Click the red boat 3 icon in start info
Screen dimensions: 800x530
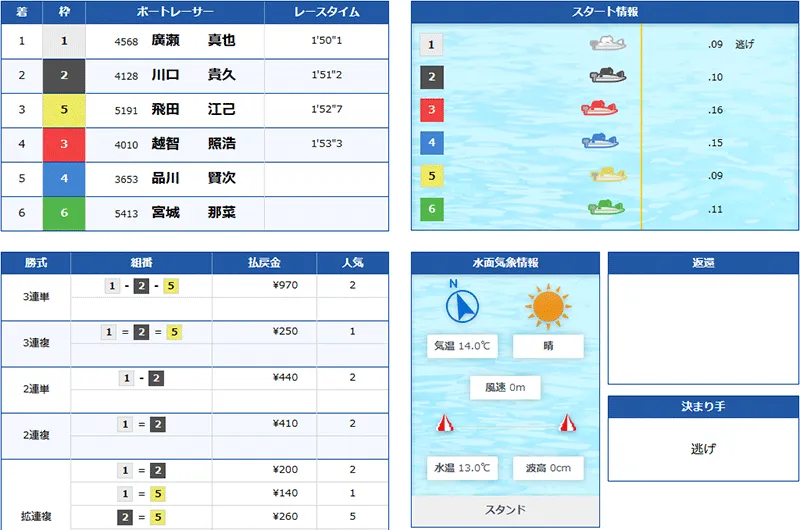(599, 108)
